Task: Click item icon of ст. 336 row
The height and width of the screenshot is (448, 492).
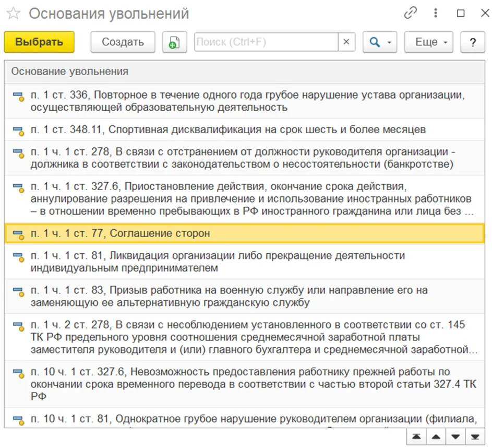Action: tap(18, 97)
